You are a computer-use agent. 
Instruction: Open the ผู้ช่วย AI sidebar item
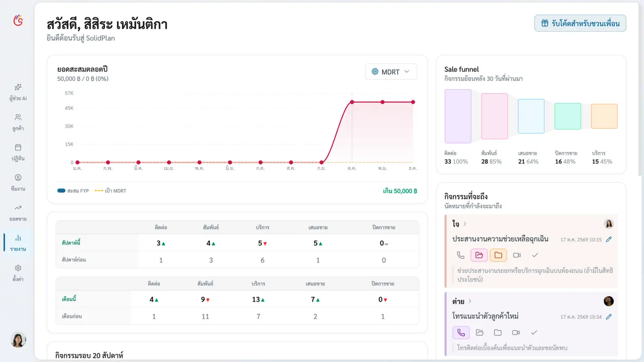(18, 92)
